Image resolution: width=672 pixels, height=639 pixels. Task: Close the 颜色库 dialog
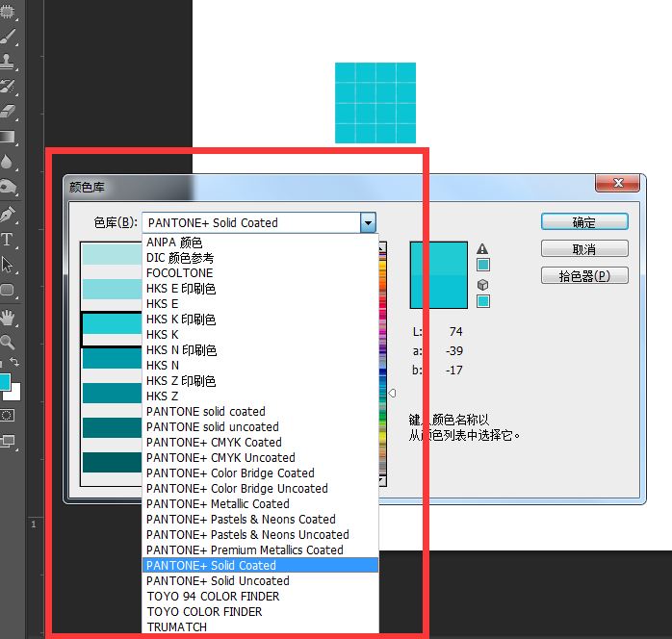coord(617,183)
